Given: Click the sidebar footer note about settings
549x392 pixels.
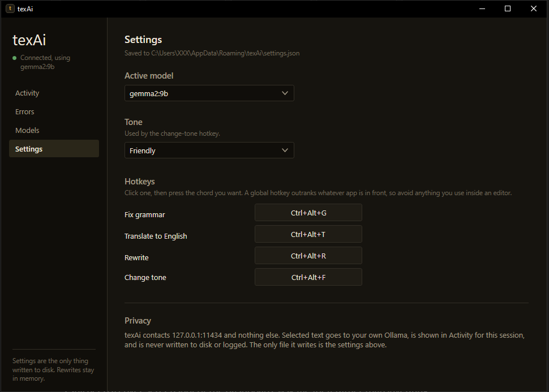Looking at the screenshot, I should [53, 369].
